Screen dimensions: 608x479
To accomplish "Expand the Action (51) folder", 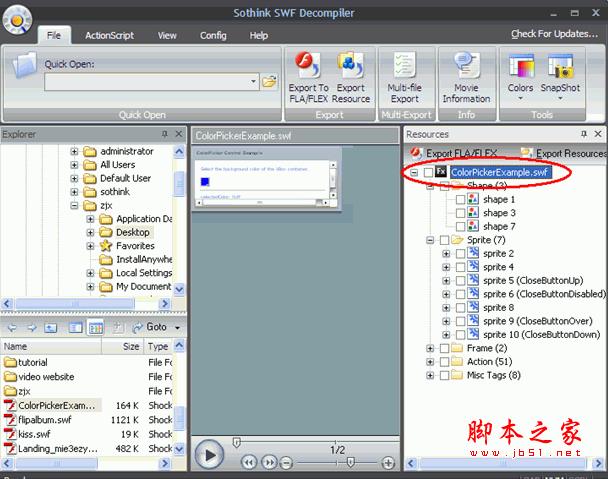I will coord(430,362).
